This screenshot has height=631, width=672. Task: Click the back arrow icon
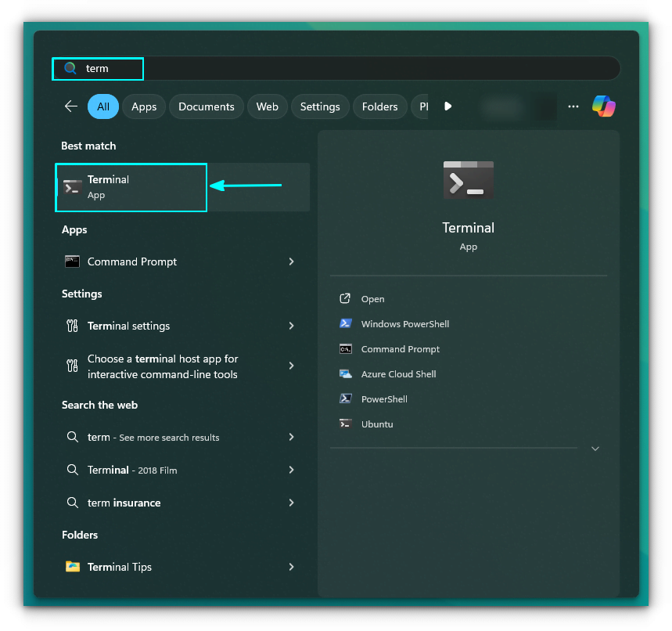pyautogui.click(x=71, y=106)
